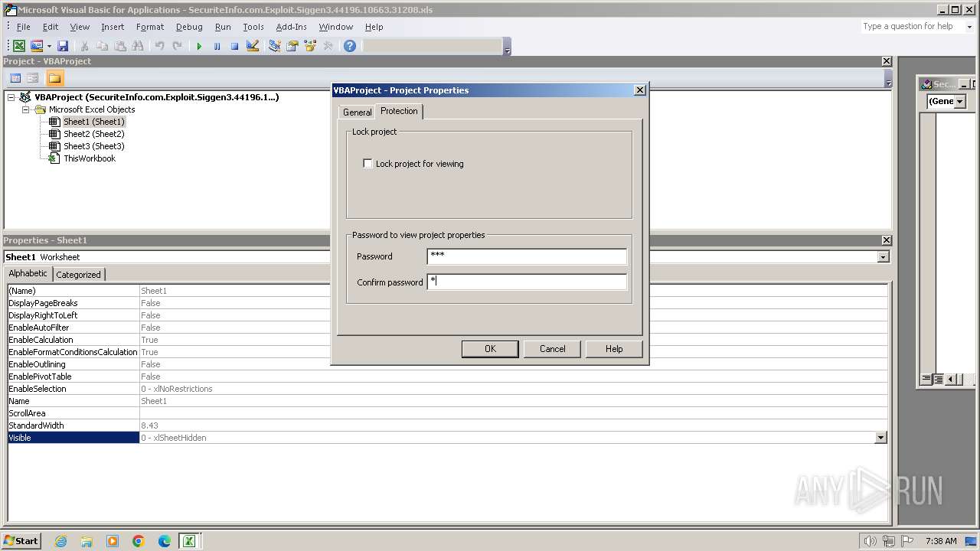Enable Lock project for viewing checkbox
Screen dimensions: 980x551
tap(368, 164)
